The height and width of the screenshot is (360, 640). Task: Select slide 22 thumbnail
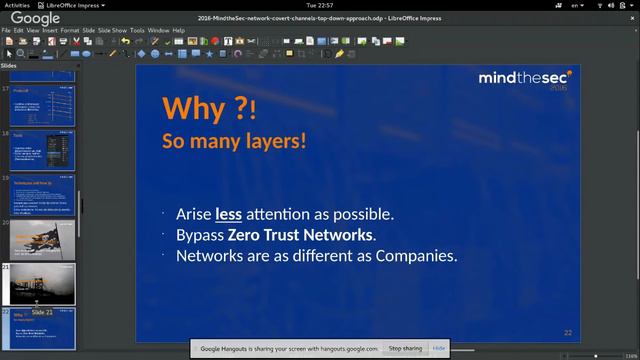tap(42, 329)
